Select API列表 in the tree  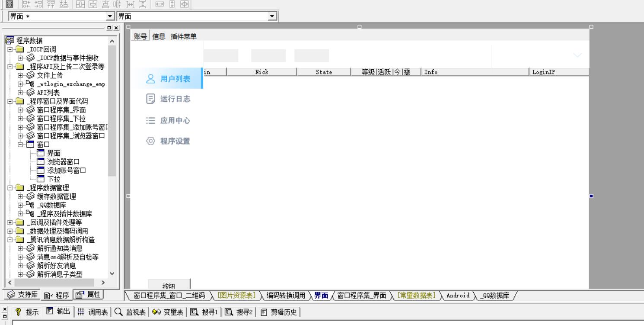(x=48, y=93)
